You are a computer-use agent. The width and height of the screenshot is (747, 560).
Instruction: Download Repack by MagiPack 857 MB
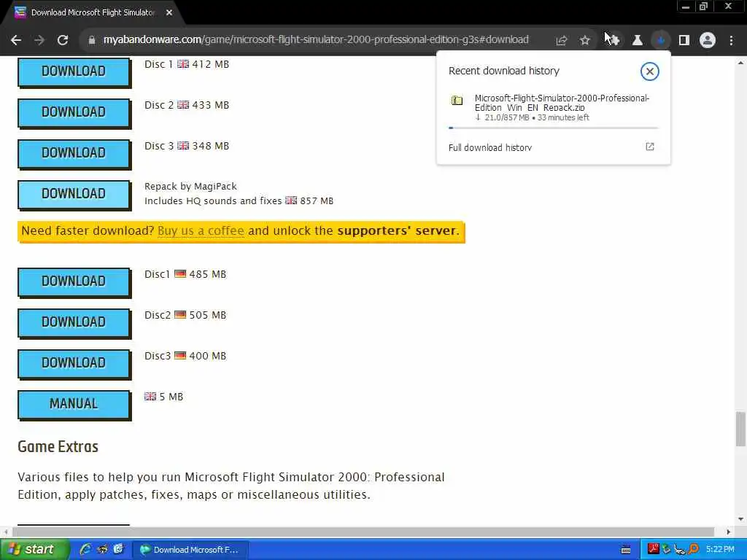point(74,194)
